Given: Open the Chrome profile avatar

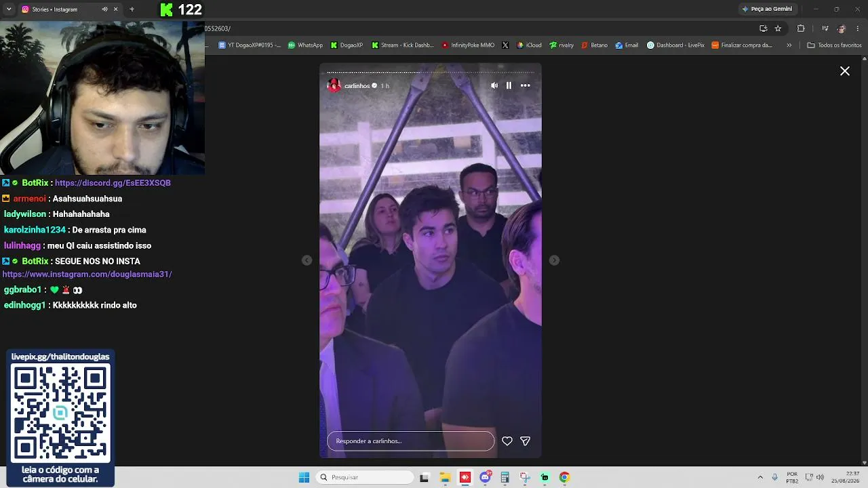Looking at the screenshot, I should [x=842, y=28].
